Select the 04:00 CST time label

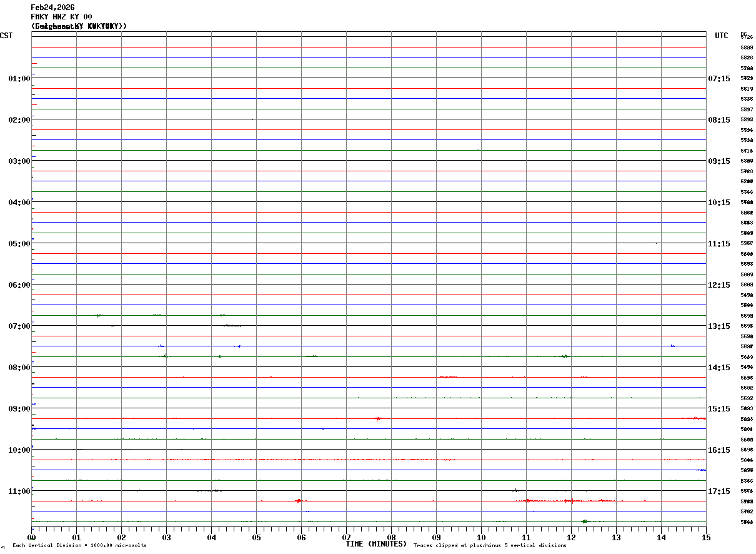tap(19, 202)
